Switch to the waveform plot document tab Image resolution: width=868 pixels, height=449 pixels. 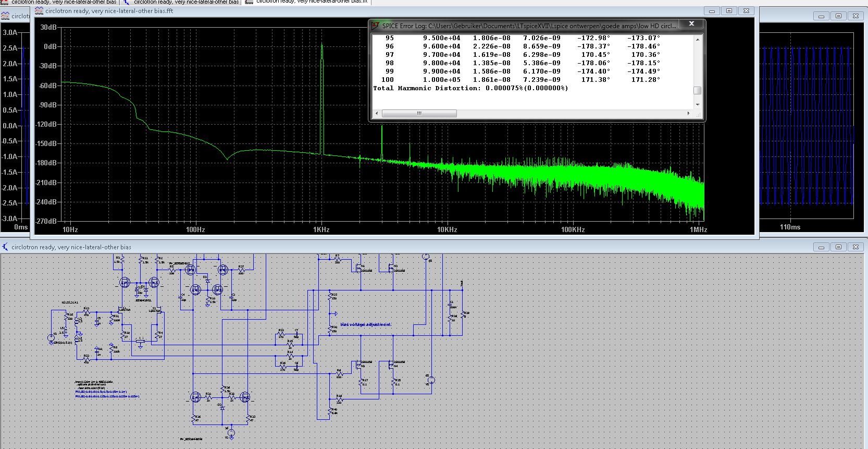(59, 2)
